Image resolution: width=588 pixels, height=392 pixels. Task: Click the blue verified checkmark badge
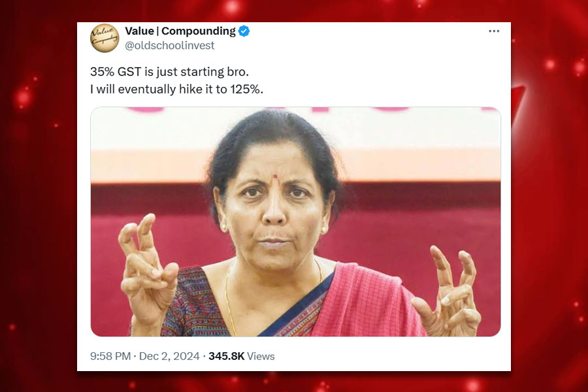(x=244, y=31)
